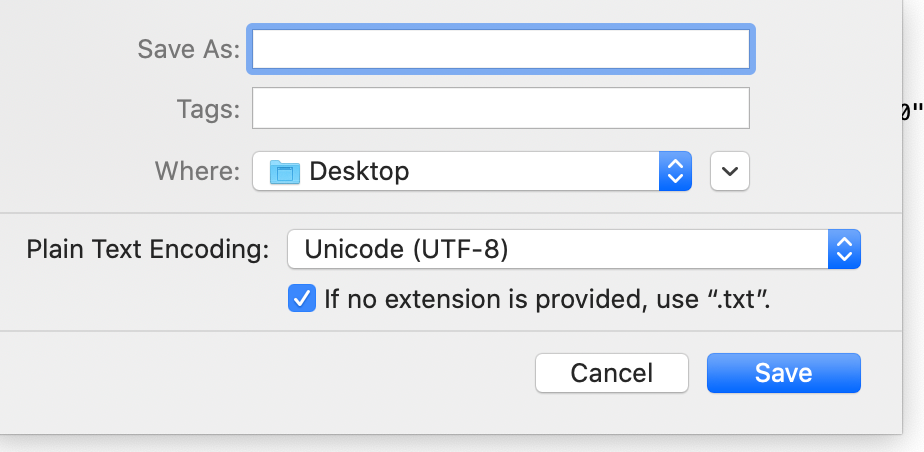The width and height of the screenshot is (924, 452).
Task: Expand the full file browser view
Action: pos(730,171)
